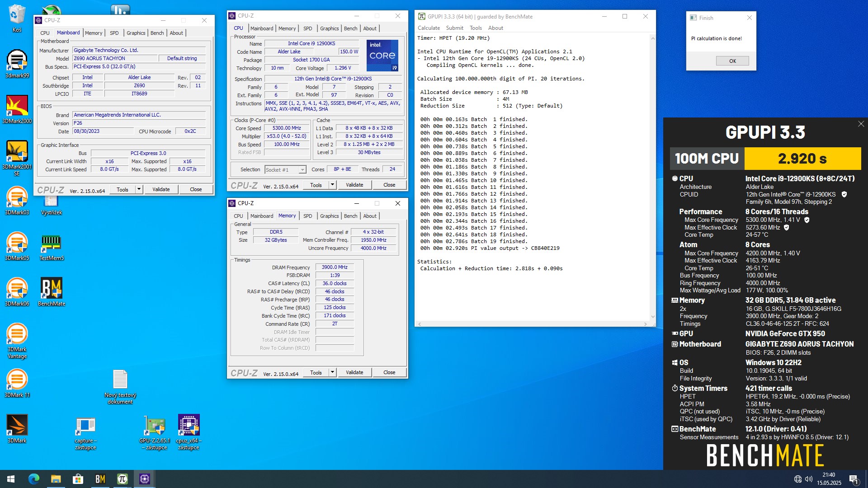Open the Koš recycle bin icon

pyautogui.click(x=17, y=18)
